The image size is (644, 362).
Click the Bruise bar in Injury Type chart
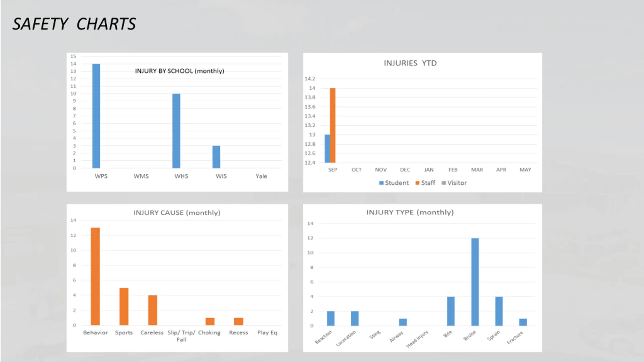[x=475, y=282]
